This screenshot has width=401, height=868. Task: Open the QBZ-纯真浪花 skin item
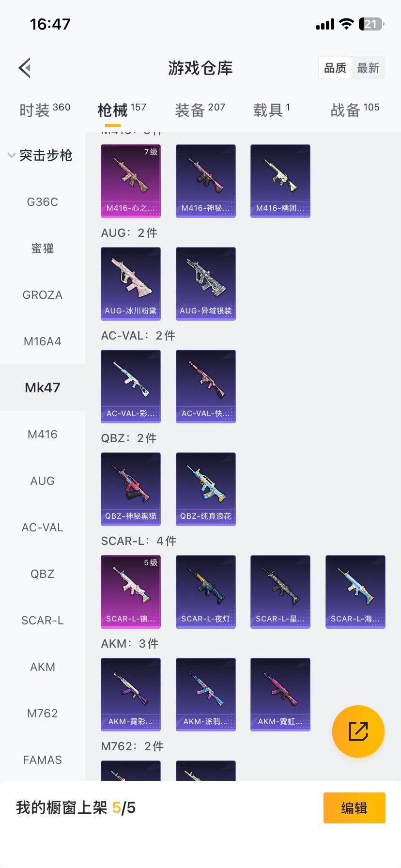[x=206, y=489]
